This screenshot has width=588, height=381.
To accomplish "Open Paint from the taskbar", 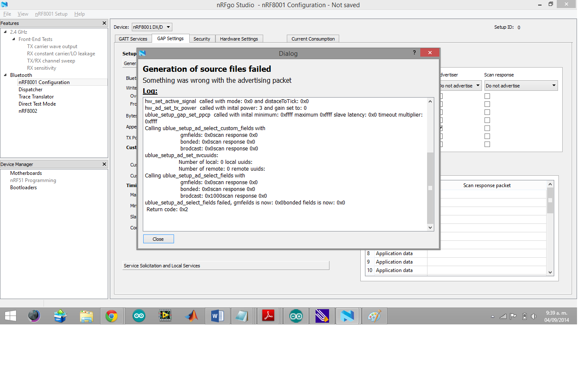I will (x=375, y=316).
